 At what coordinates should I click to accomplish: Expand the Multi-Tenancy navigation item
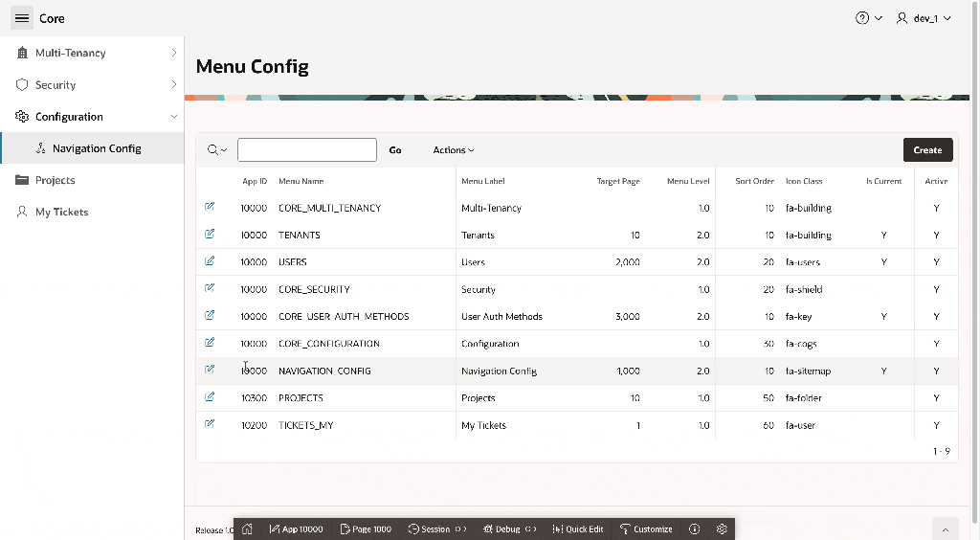point(173,53)
